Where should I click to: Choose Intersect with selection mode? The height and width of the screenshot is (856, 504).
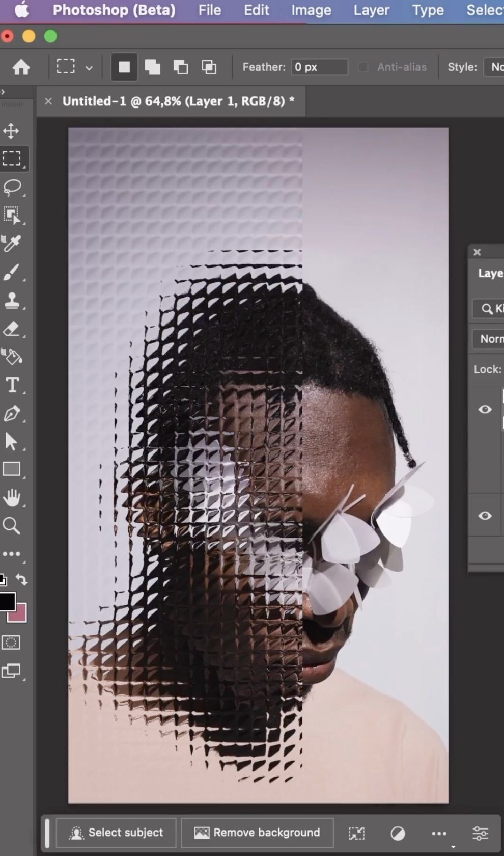click(x=209, y=67)
